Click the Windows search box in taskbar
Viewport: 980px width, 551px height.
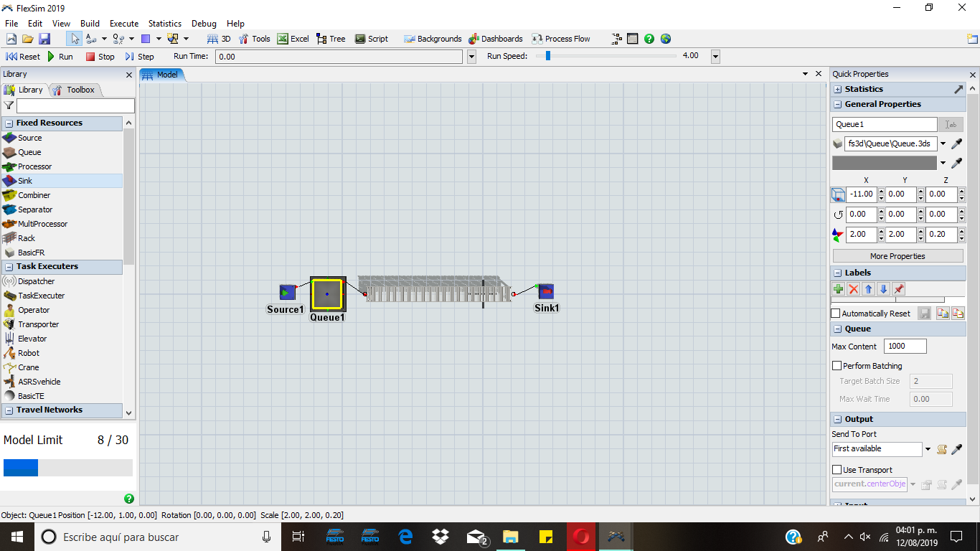159,537
